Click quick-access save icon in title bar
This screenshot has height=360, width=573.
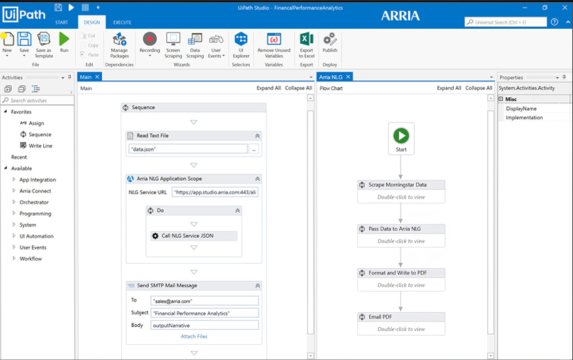(58, 7)
